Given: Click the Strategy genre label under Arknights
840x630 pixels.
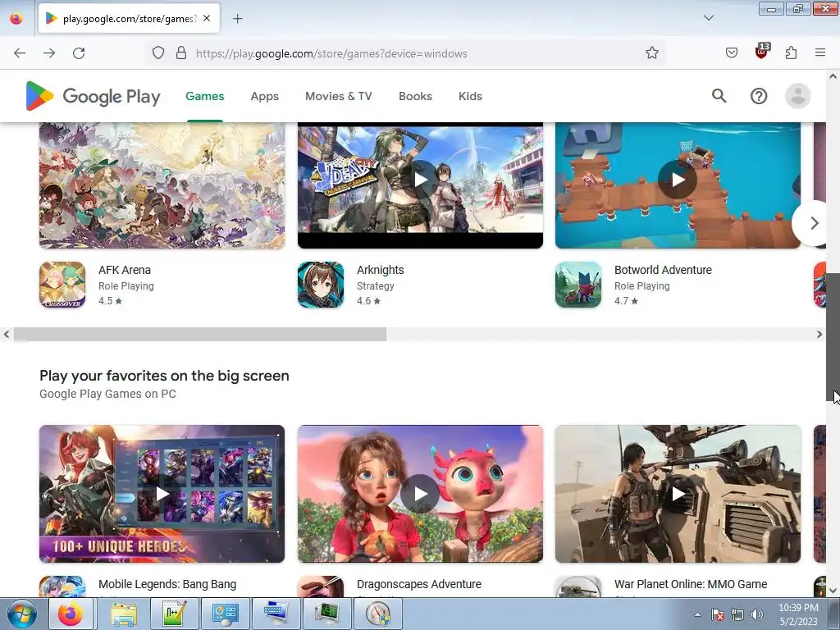Looking at the screenshot, I should tap(376, 286).
